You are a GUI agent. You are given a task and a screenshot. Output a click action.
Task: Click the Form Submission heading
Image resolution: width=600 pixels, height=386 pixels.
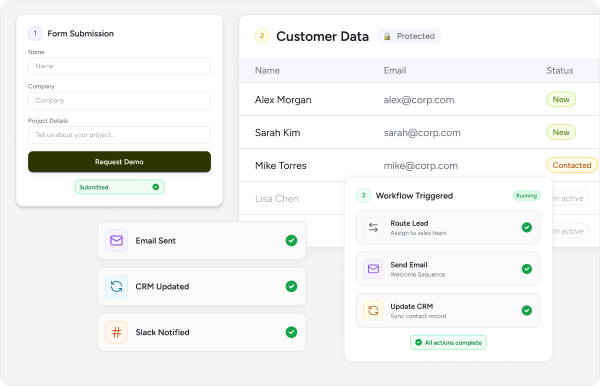point(80,34)
